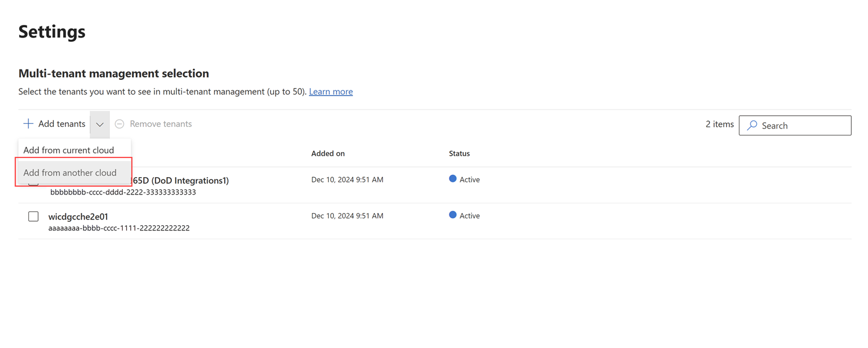Select "Add from current cloud"
The width and height of the screenshot is (868, 348).
(69, 150)
